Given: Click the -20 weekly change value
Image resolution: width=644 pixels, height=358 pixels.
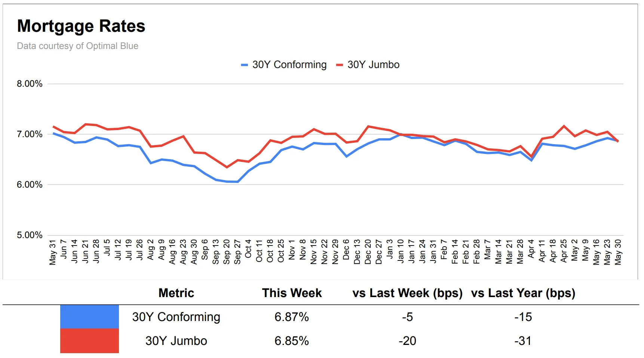Looking at the screenshot, I should 407,341.
